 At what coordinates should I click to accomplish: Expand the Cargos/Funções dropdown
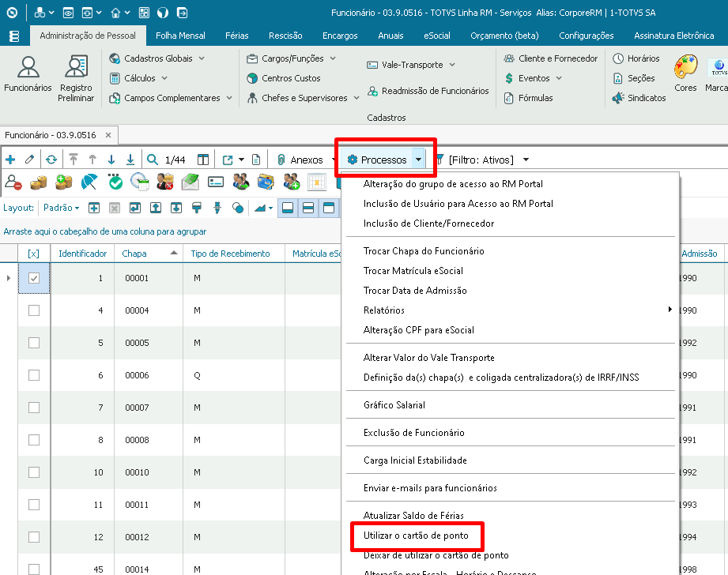333,58
